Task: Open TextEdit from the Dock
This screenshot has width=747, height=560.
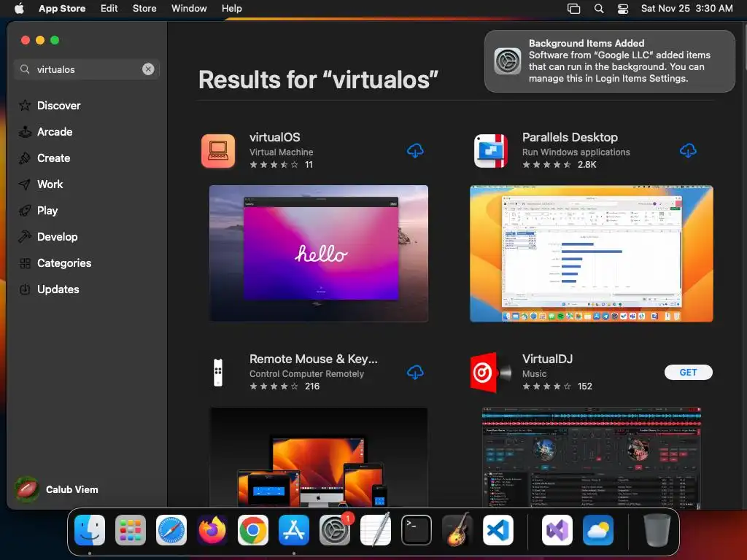Action: tap(376, 530)
